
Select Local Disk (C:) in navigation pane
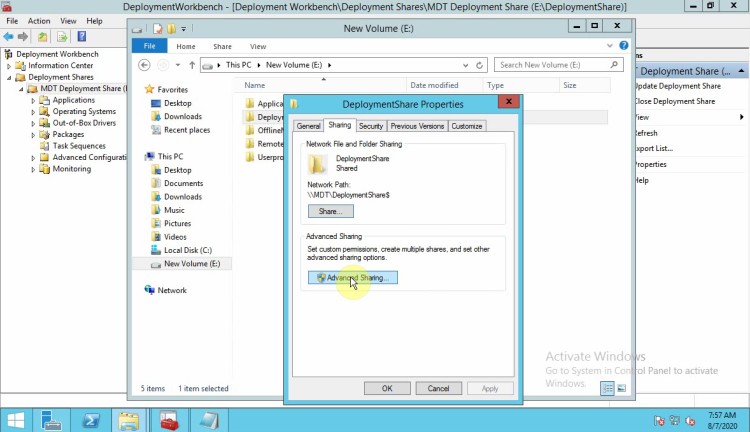(x=187, y=249)
